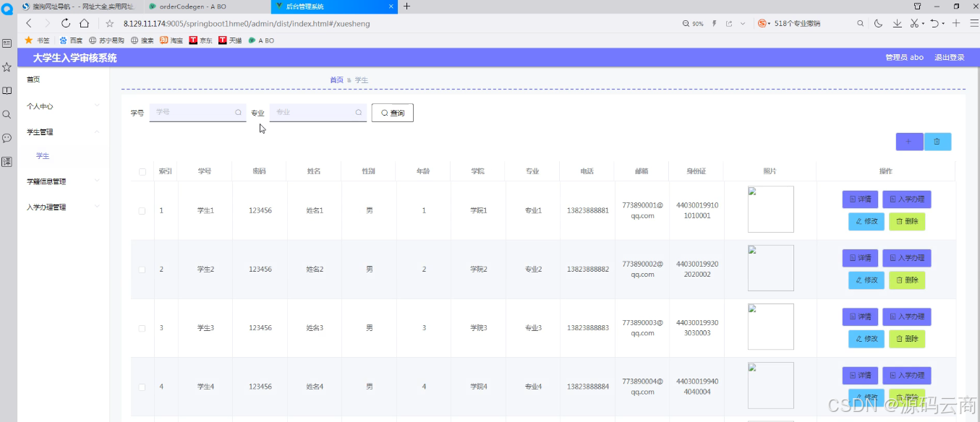Viewport: 980px width, 422px height.
Task: Click the search icon in 学号 field
Action: coord(238,113)
